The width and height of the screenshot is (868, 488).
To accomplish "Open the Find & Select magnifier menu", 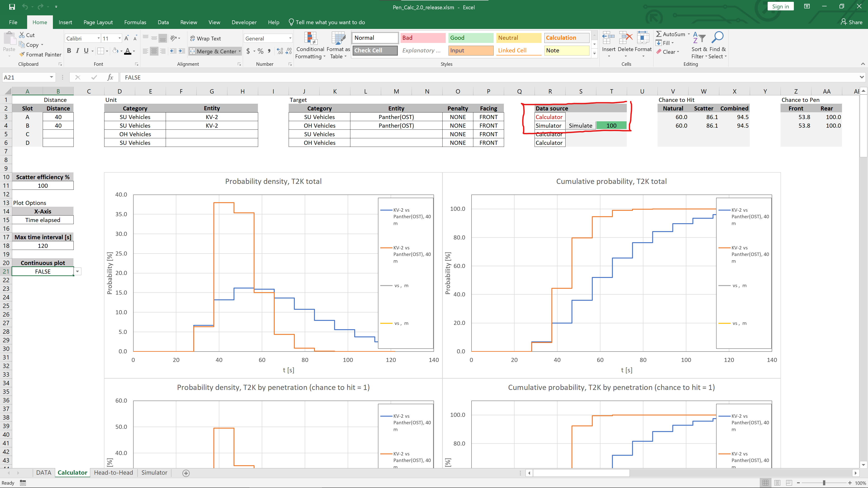I will (x=717, y=46).
